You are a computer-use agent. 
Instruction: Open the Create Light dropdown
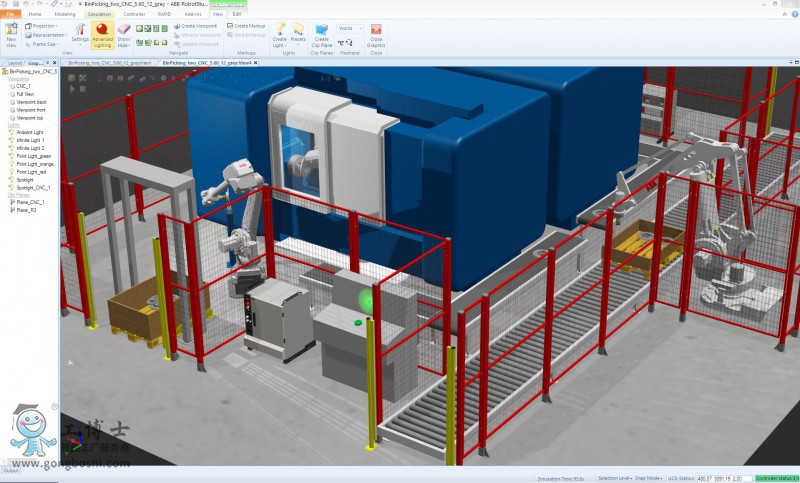point(279,35)
